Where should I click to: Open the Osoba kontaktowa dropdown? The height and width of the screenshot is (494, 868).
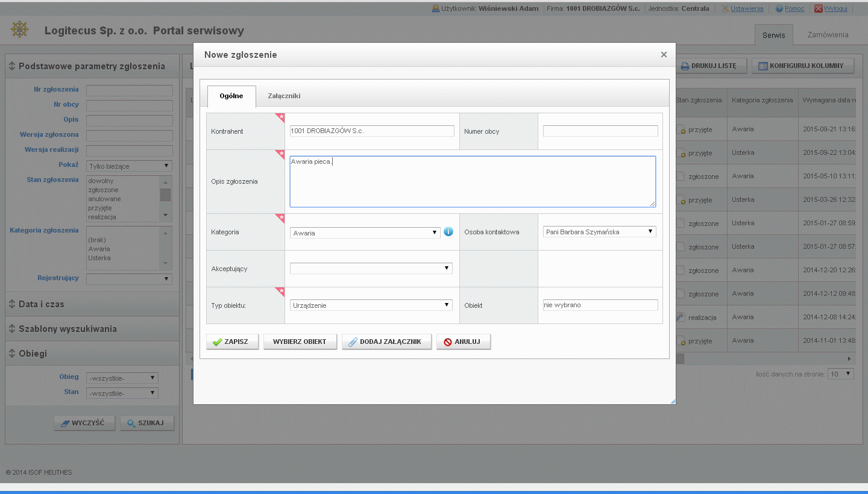(x=600, y=231)
